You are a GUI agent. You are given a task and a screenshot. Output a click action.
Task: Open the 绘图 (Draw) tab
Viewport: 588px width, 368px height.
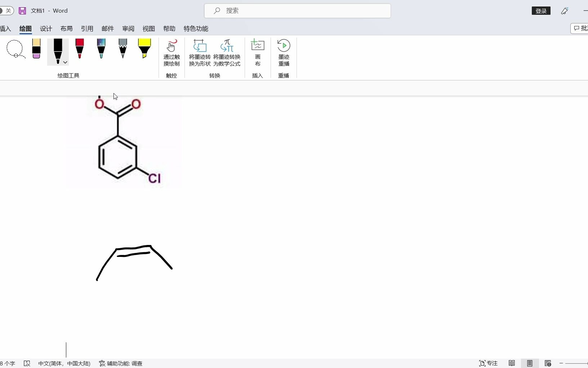[26, 29]
